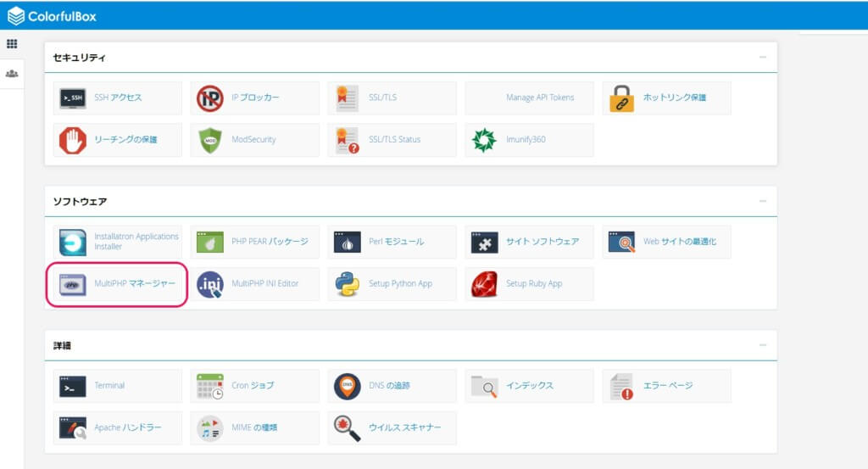
Task: Open SSH アクセス terminal icon
Action: [x=73, y=98]
